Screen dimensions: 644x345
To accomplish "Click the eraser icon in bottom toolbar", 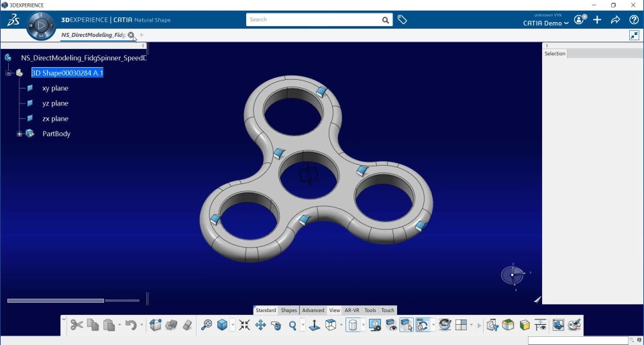I will tap(187, 326).
